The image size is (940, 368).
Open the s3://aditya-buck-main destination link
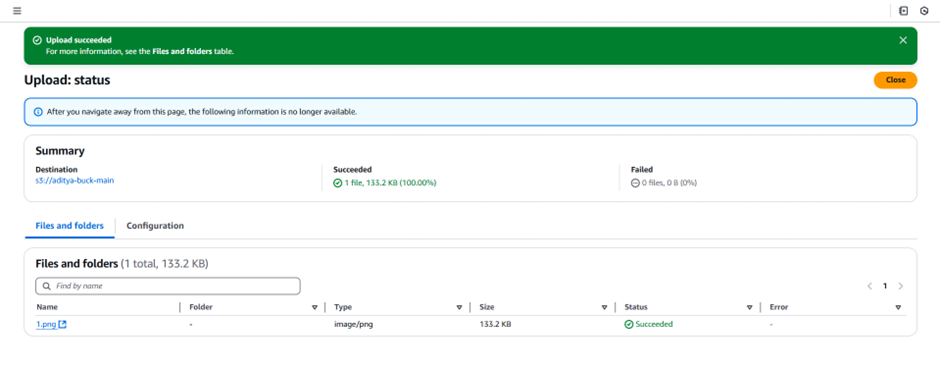[74, 180]
